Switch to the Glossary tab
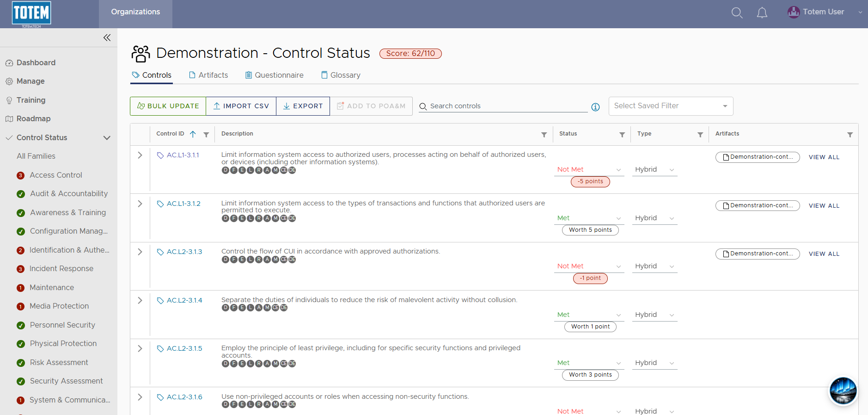This screenshot has width=868, height=415. (x=341, y=75)
